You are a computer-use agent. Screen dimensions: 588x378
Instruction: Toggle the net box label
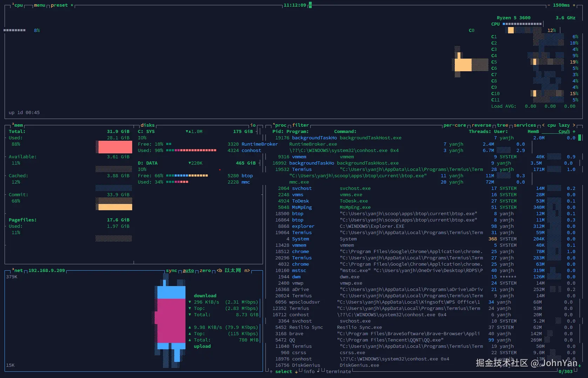pyautogui.click(x=18, y=271)
